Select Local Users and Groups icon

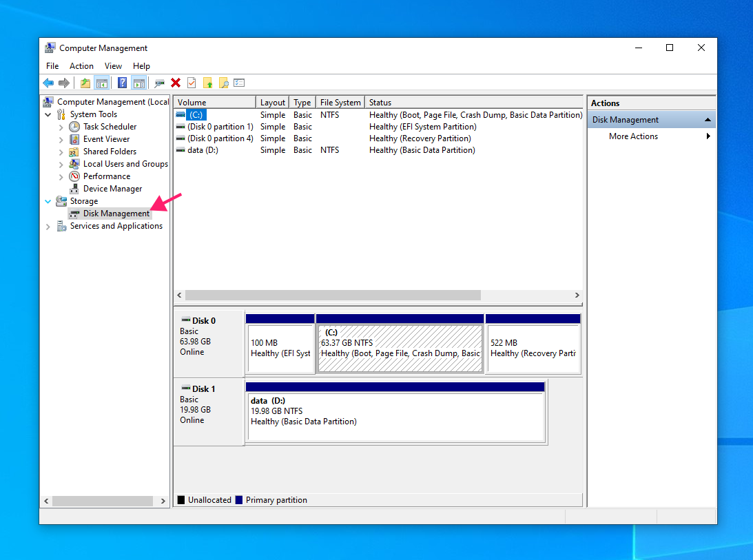tap(74, 164)
